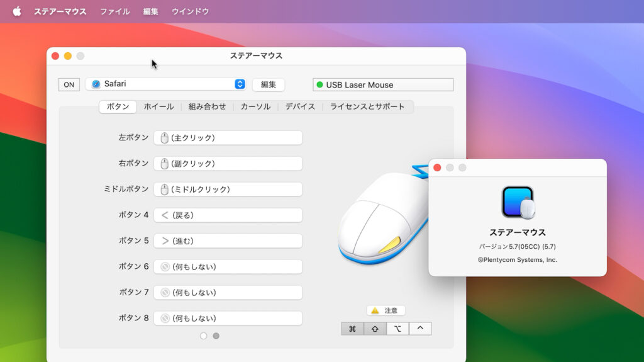Open the ファイル menu
The image size is (644, 362).
pyautogui.click(x=115, y=11)
